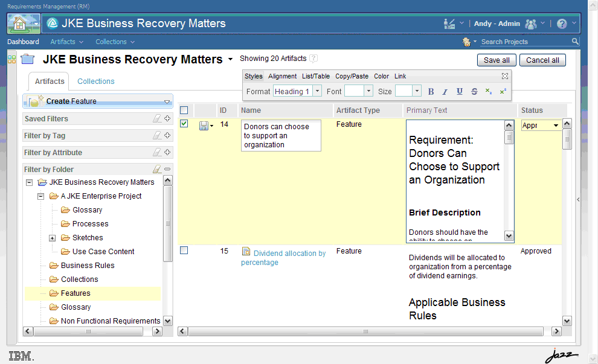Select the Business Rules folder
This screenshot has width=598, height=364.
(88, 265)
